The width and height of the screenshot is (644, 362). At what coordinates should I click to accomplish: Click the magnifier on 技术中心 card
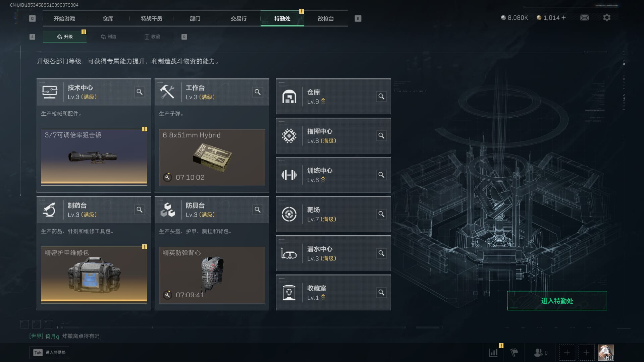(140, 92)
